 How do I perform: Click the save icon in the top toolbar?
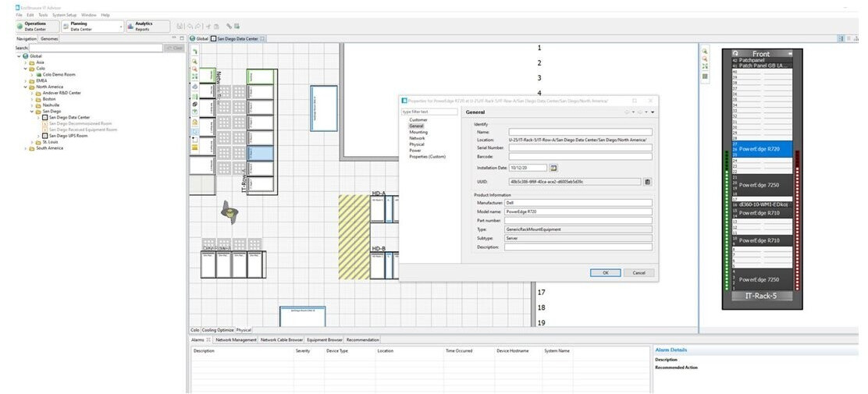click(180, 27)
